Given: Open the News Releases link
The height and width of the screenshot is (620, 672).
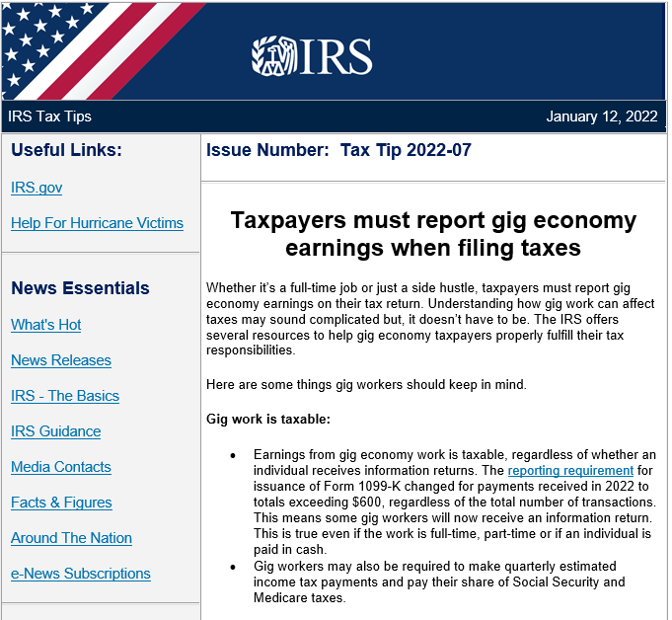Looking at the screenshot, I should (x=61, y=360).
